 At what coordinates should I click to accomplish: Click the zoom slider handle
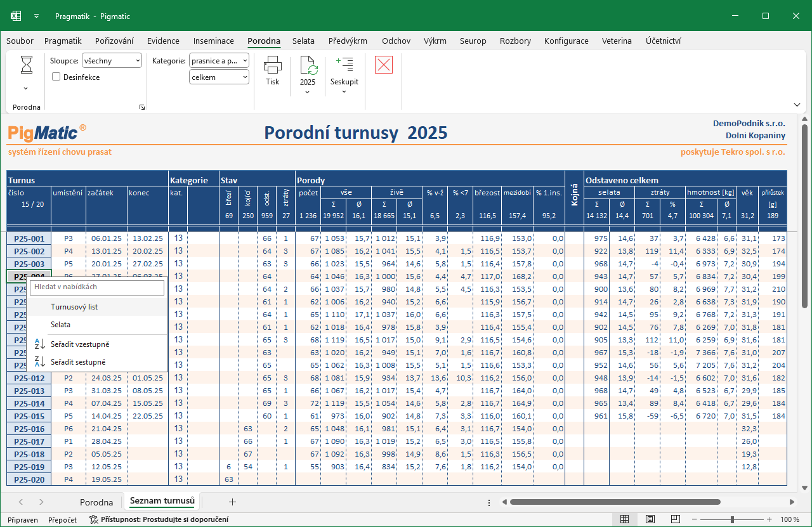point(732,519)
